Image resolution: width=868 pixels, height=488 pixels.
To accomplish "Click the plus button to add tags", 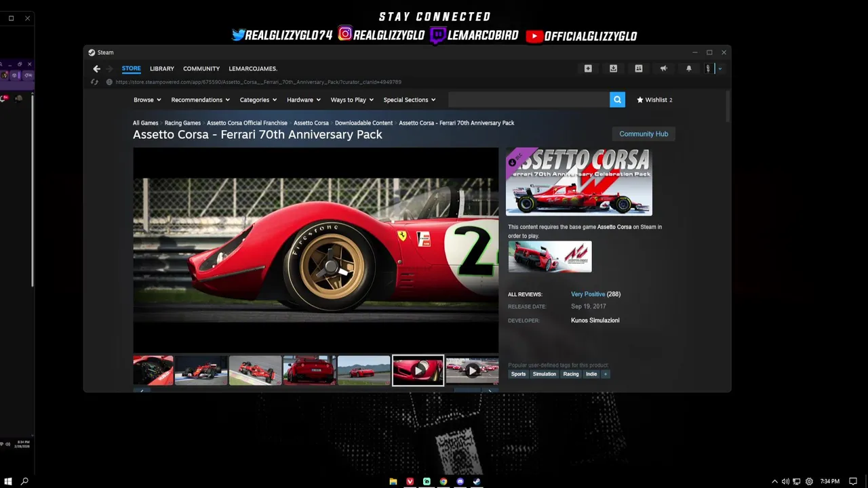I will pos(606,374).
